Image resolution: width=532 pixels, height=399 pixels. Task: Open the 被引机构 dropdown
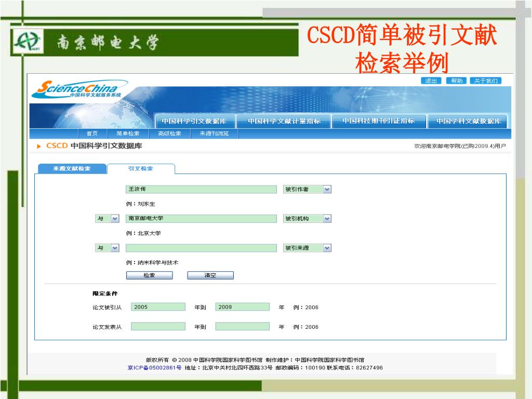tap(307, 219)
